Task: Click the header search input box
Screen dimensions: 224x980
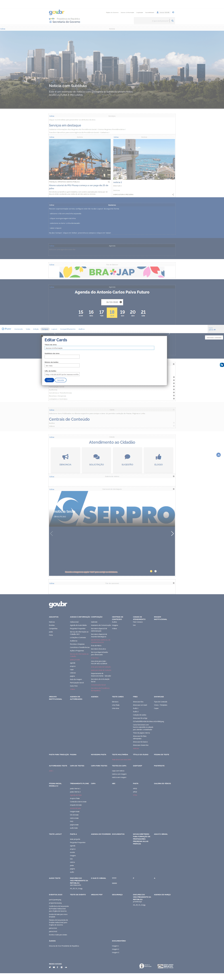Action: click(x=152, y=21)
